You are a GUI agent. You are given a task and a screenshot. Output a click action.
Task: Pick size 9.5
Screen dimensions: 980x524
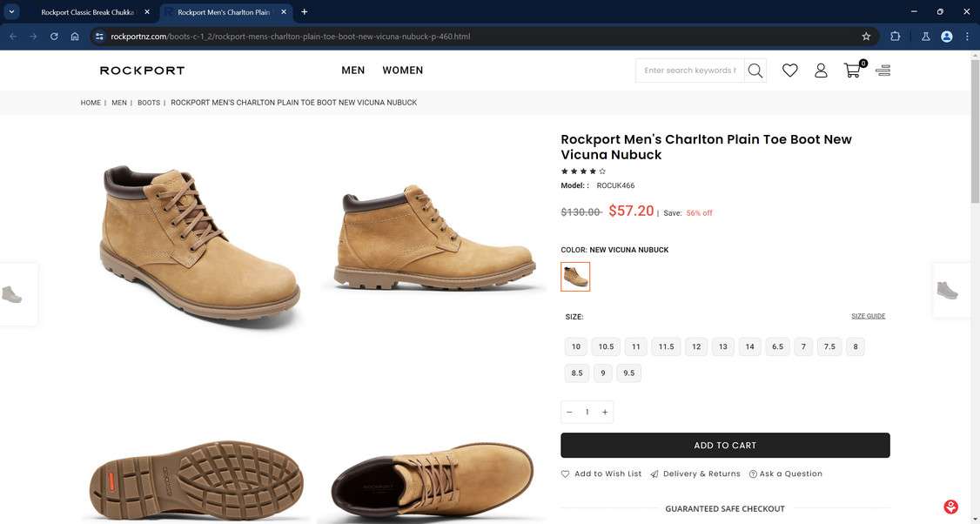(x=628, y=373)
